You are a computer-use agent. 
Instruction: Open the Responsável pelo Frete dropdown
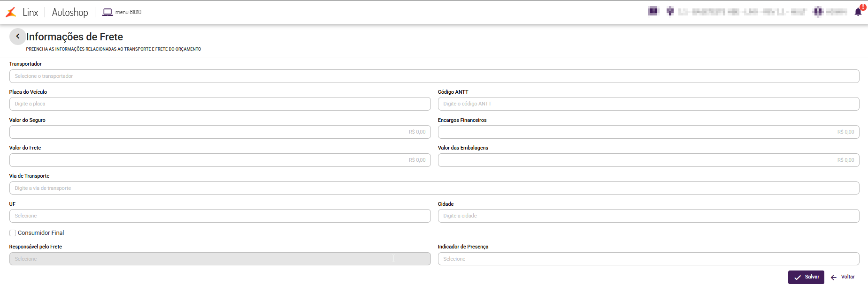[x=220, y=259]
